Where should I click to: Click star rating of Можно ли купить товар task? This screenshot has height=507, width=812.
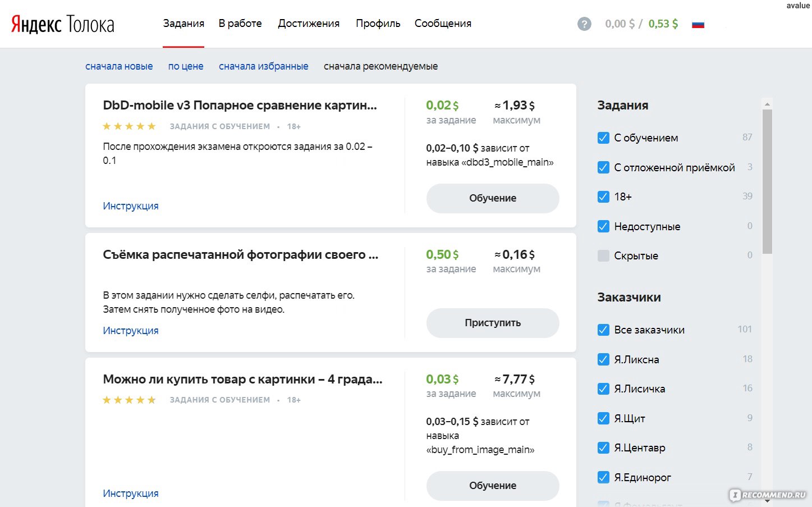[129, 400]
